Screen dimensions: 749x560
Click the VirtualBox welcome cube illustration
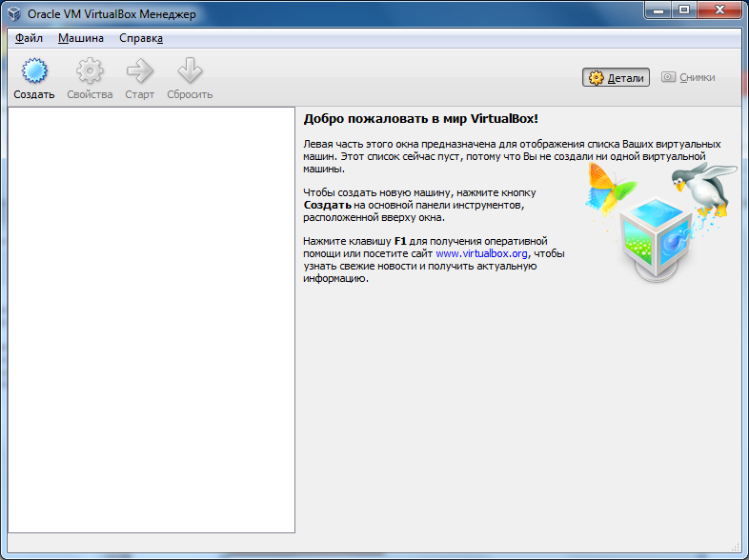click(x=656, y=239)
